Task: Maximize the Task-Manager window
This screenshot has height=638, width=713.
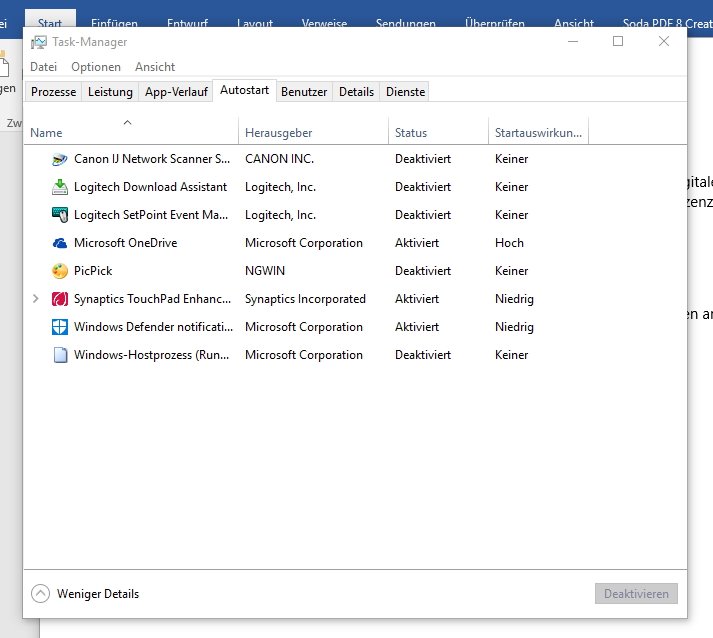Action: (618, 41)
